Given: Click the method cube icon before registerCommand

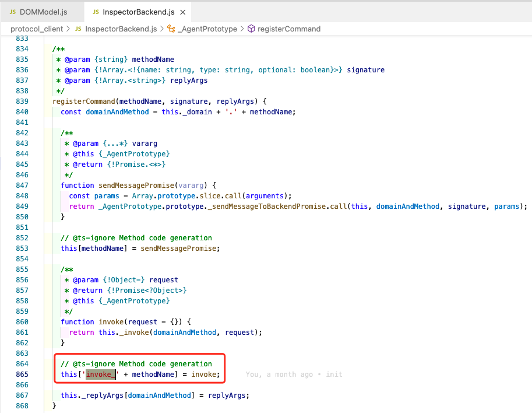Looking at the screenshot, I should pos(251,29).
